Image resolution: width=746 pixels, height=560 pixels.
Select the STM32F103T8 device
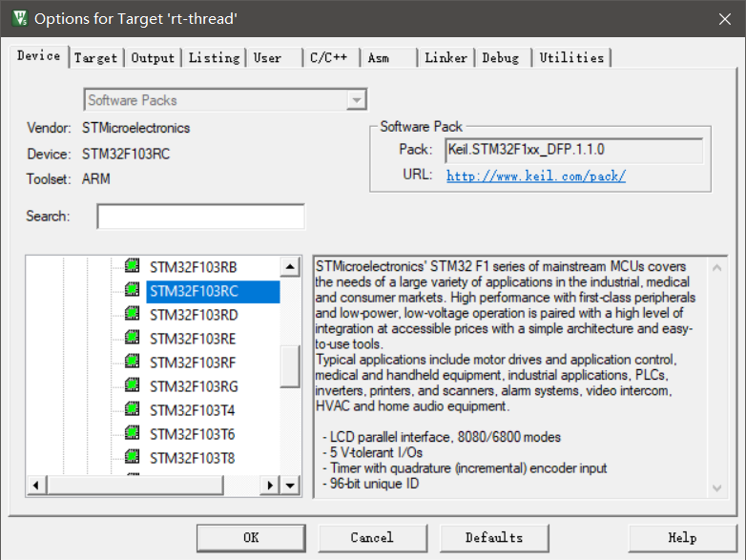[192, 458]
